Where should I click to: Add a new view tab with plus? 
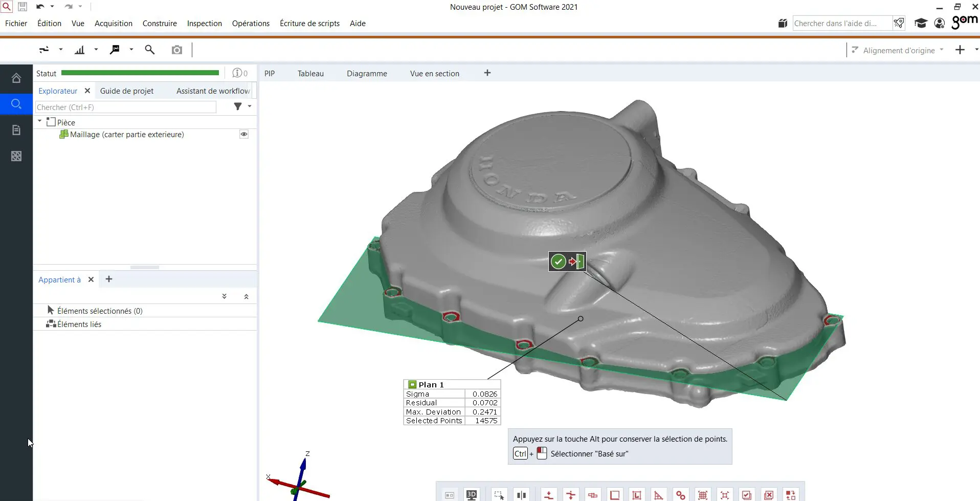click(x=487, y=73)
